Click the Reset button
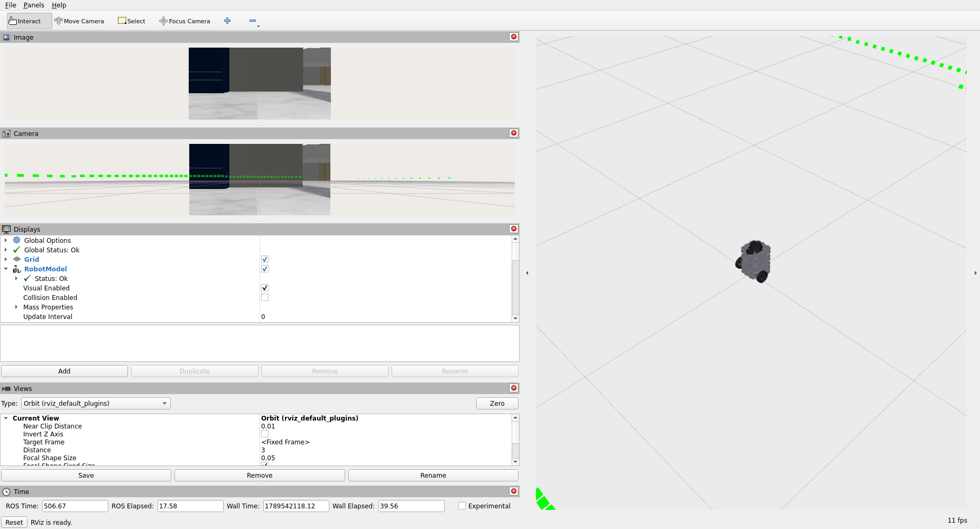Viewport: 980px width, 529px height. click(x=14, y=522)
